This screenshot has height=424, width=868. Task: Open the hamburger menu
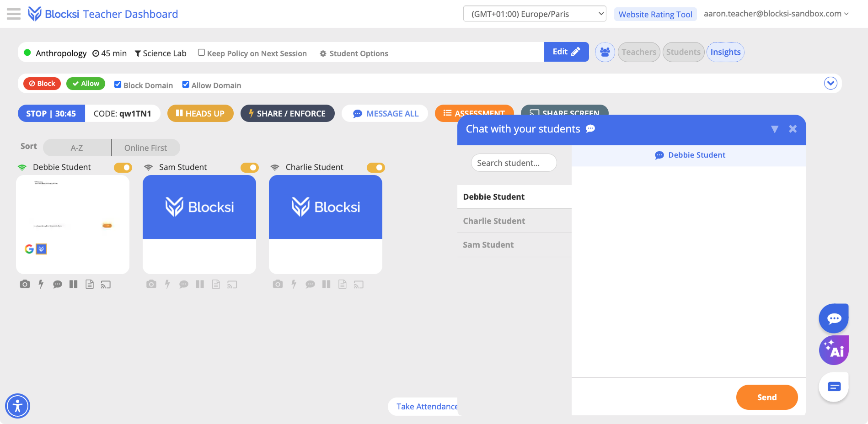(14, 14)
